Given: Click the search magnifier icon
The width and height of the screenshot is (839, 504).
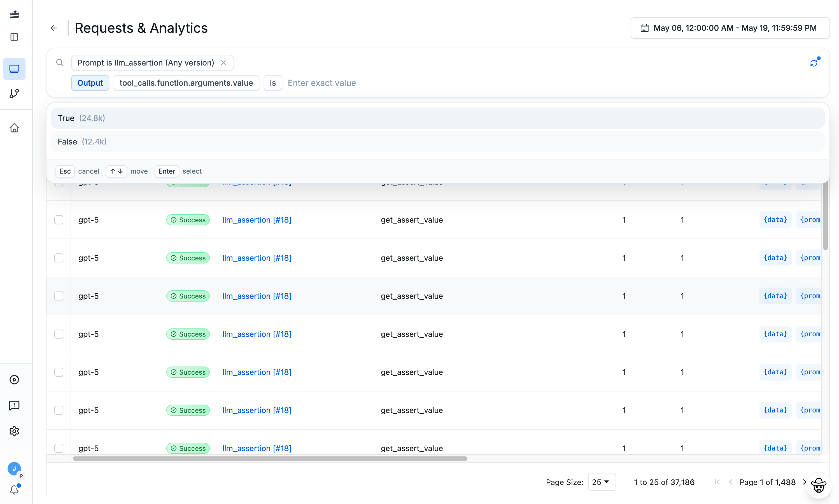Looking at the screenshot, I should [60, 63].
